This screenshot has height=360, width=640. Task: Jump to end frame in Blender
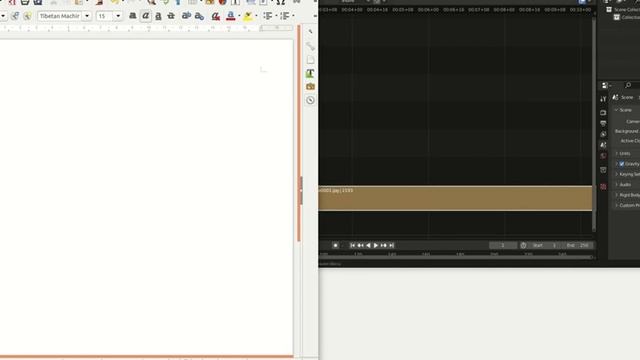click(391, 245)
